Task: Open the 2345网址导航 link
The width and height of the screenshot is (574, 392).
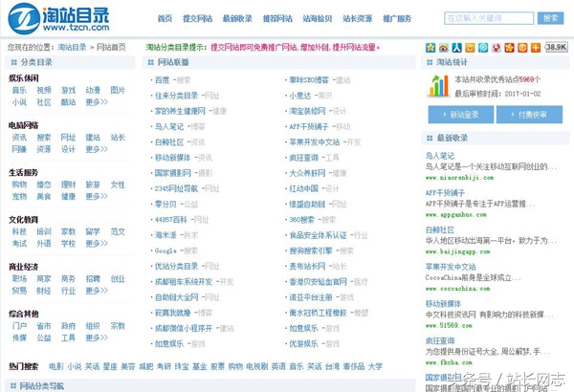Action: [176, 189]
